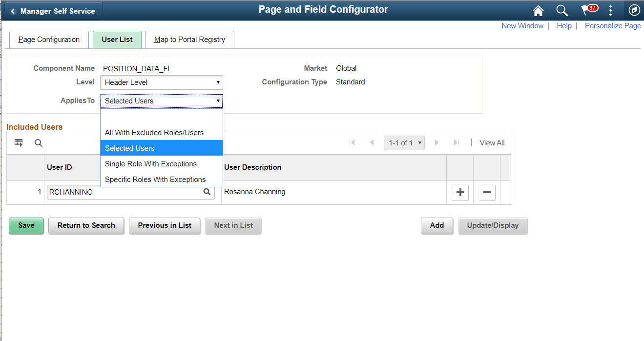Open the Personalize Page link
The height and width of the screenshot is (341, 644).
613,26
